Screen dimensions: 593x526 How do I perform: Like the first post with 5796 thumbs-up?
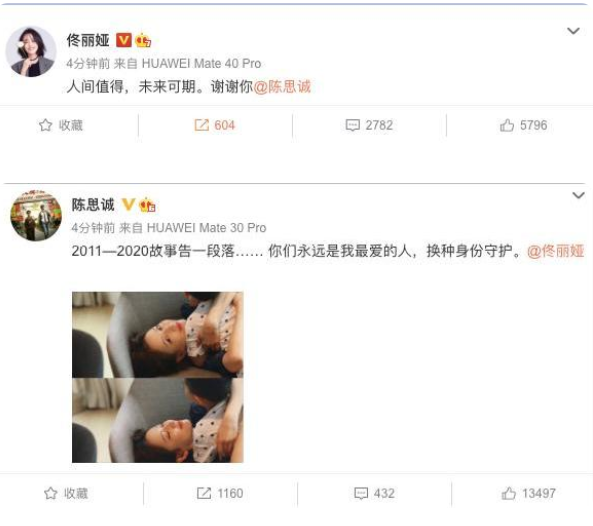click(507, 125)
